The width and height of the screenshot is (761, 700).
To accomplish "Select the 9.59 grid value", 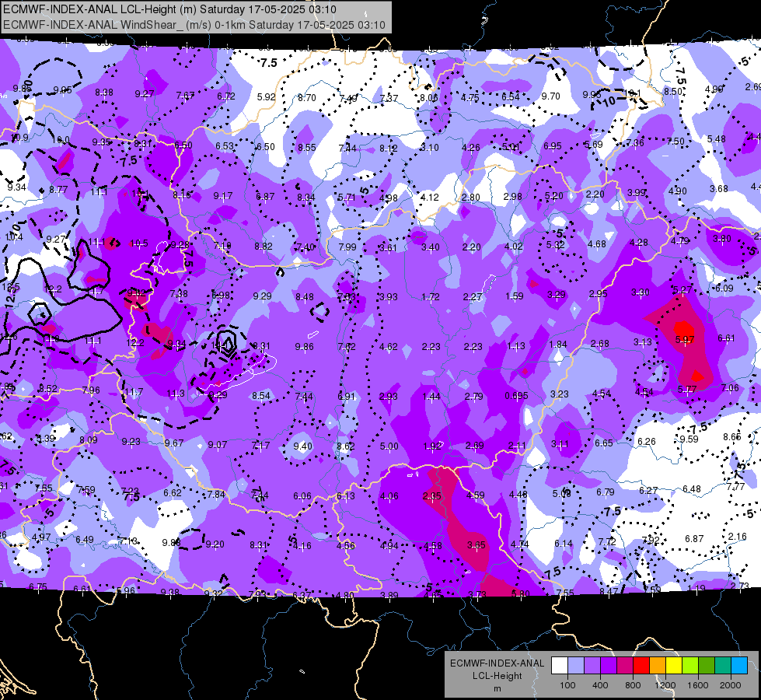I will pyautogui.click(x=689, y=439).
